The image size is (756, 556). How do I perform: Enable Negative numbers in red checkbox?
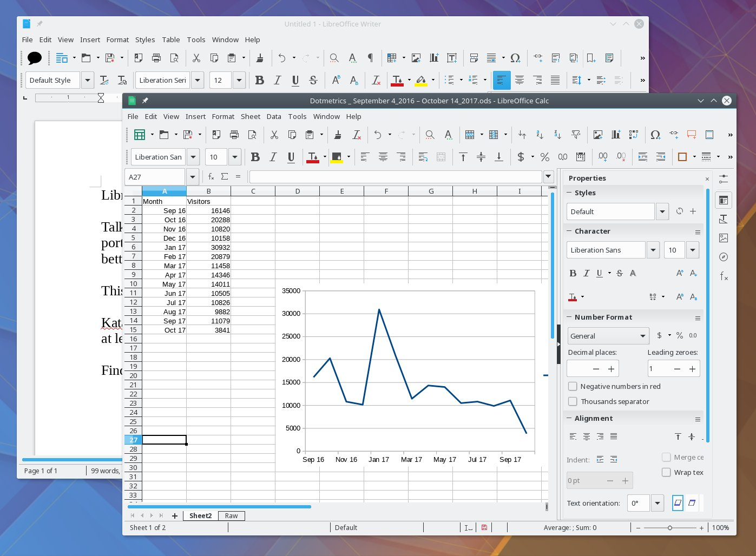tap(573, 386)
